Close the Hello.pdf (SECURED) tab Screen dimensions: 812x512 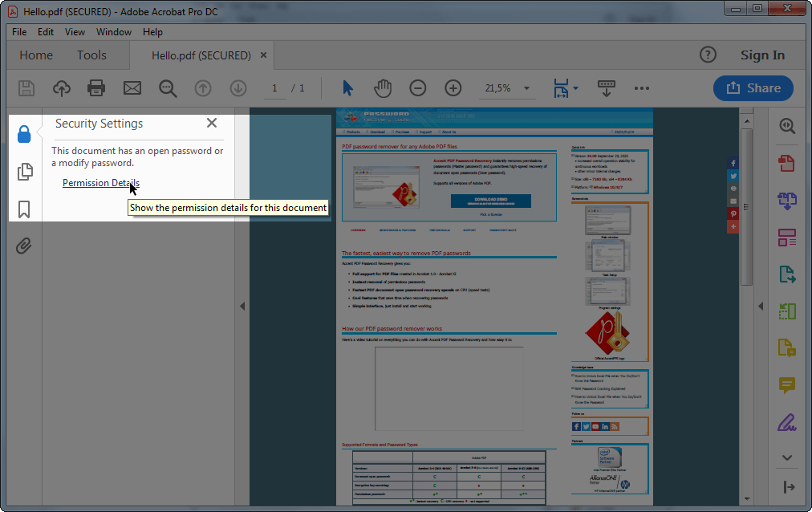[x=264, y=55]
